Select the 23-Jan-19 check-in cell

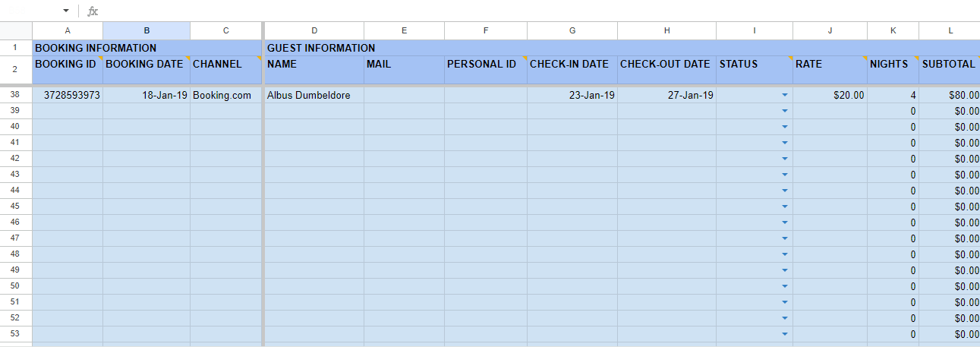pos(572,95)
